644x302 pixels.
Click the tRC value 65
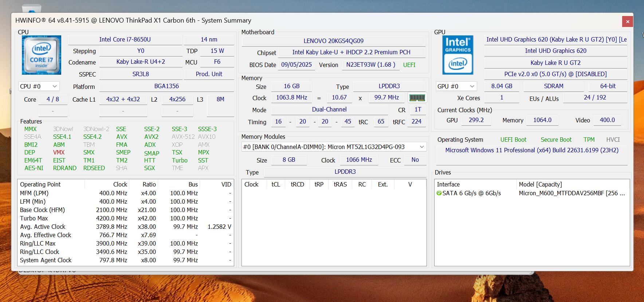click(x=381, y=121)
